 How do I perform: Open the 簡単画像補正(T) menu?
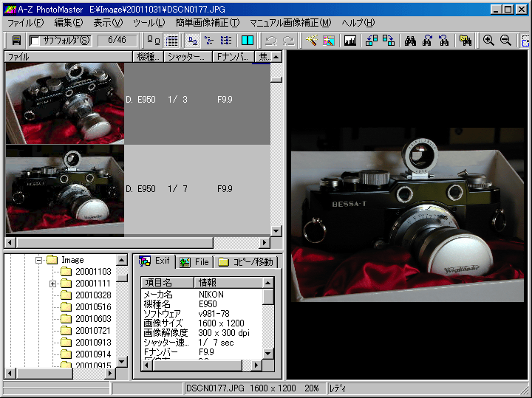[x=208, y=23]
